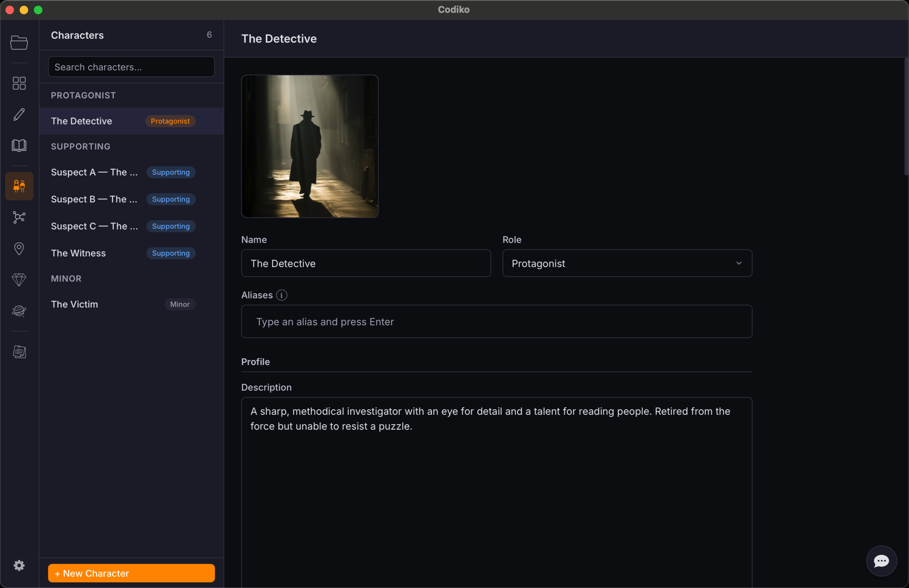Select the Characters people icon
This screenshot has width=909, height=588.
19,186
